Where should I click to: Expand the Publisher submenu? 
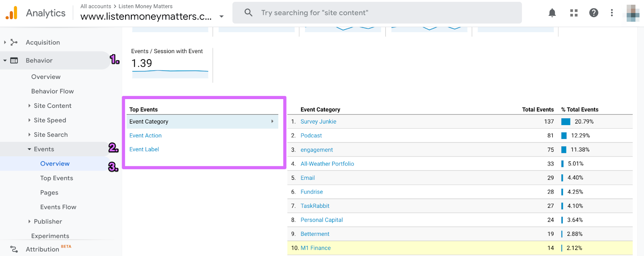pyautogui.click(x=29, y=221)
